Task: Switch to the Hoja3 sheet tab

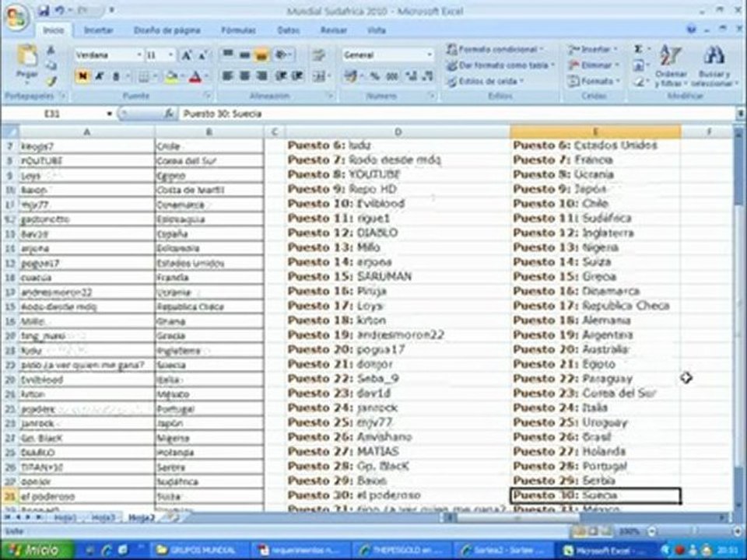Action: (103, 517)
